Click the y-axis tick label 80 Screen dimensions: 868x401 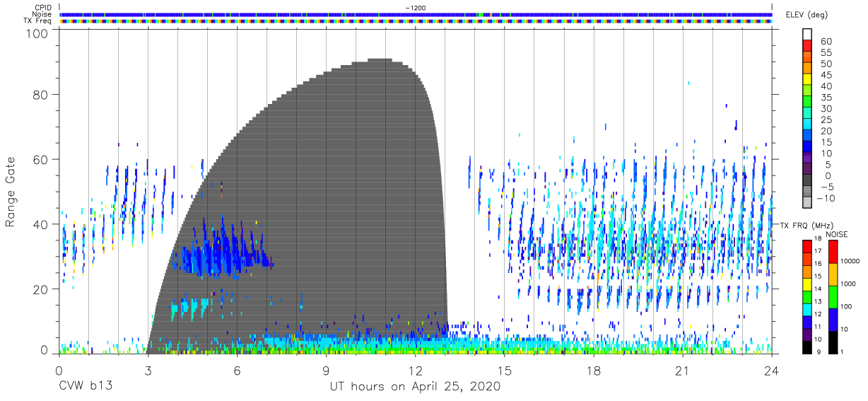(x=41, y=95)
